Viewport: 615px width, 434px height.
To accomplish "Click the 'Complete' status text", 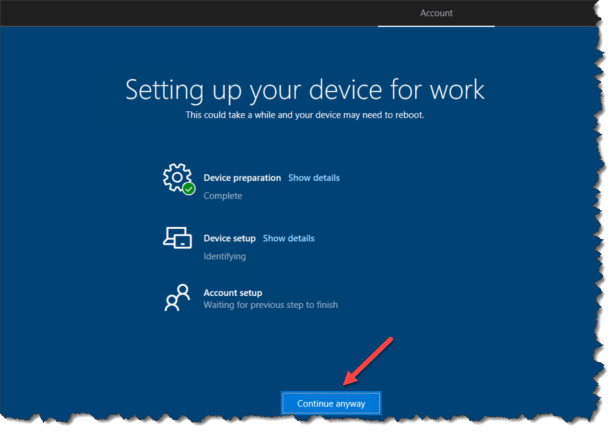I will point(222,196).
